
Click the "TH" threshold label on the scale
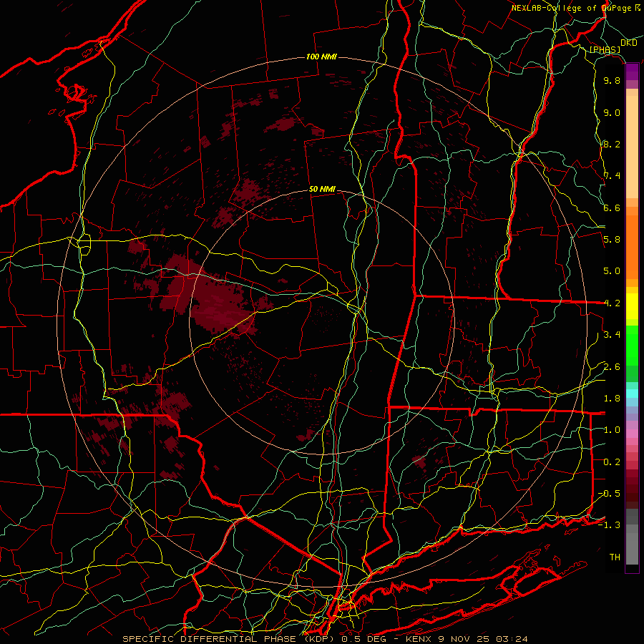tap(615, 557)
